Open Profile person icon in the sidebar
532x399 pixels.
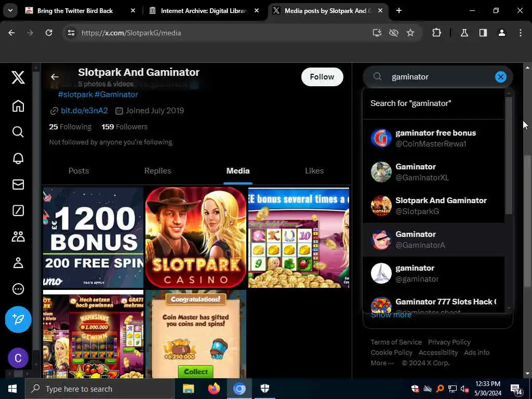[18, 262]
